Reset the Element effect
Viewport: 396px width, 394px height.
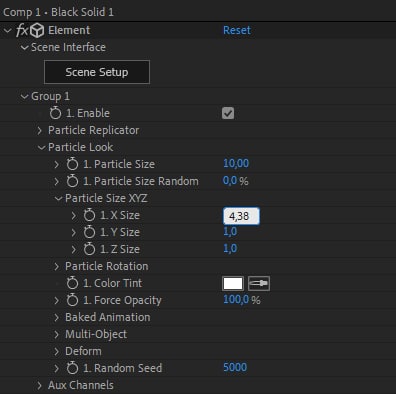(x=237, y=30)
